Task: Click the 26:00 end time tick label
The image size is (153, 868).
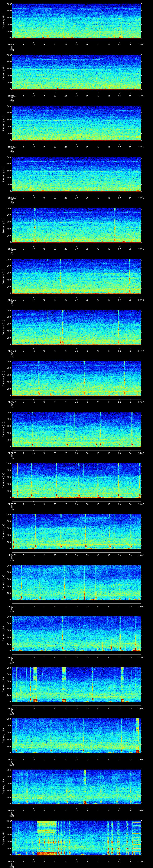Action: [x=141, y=606]
